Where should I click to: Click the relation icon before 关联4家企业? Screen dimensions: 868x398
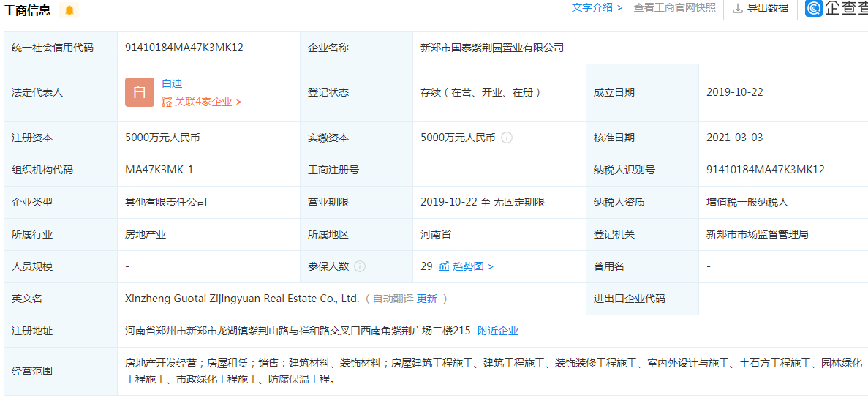click(x=167, y=102)
